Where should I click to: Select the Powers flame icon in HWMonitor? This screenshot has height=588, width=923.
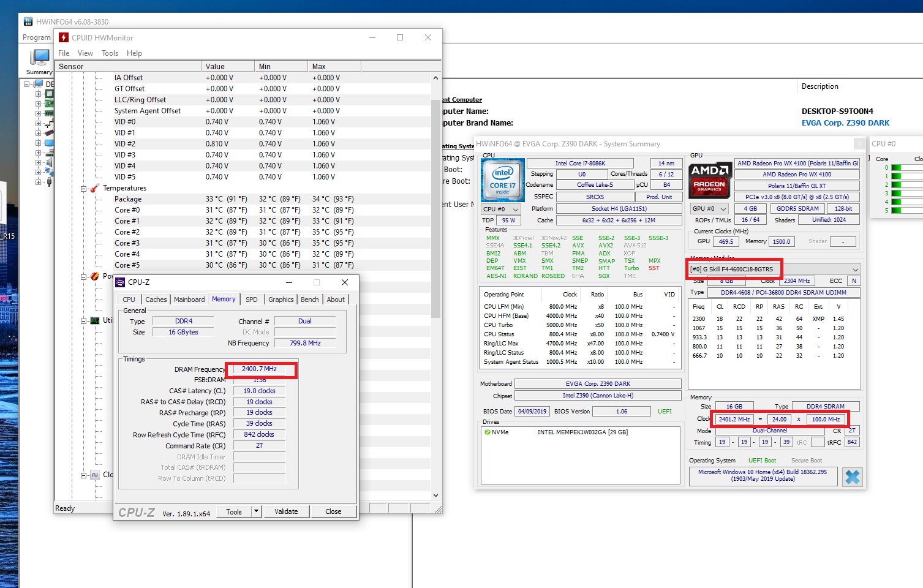click(x=95, y=276)
